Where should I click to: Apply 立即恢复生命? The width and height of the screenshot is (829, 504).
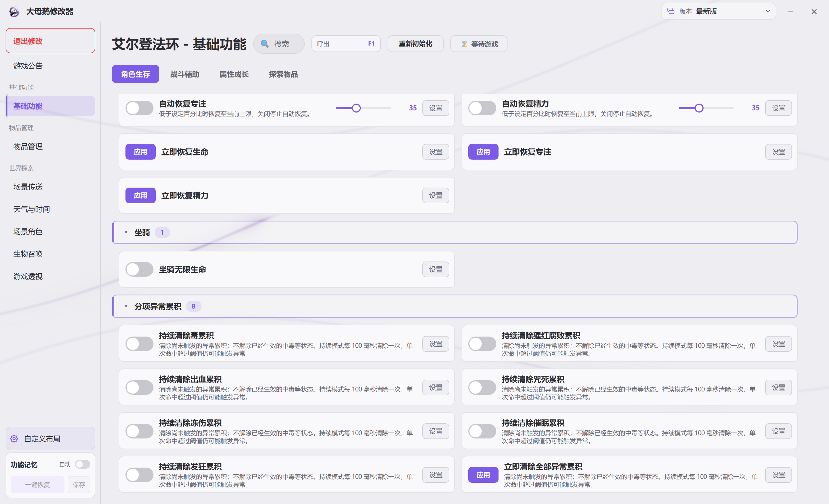[x=140, y=152]
